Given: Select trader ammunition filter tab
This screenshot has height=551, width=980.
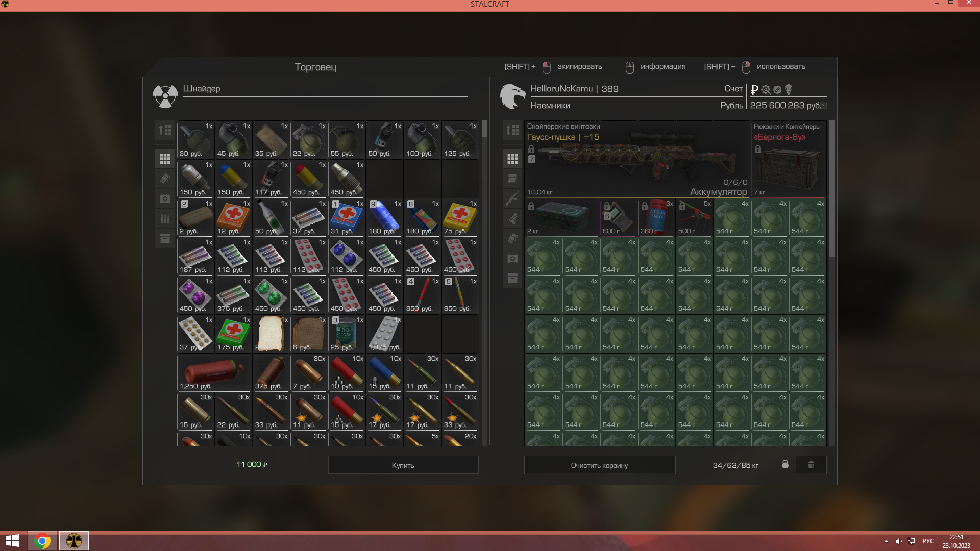Looking at the screenshot, I should coord(165,218).
